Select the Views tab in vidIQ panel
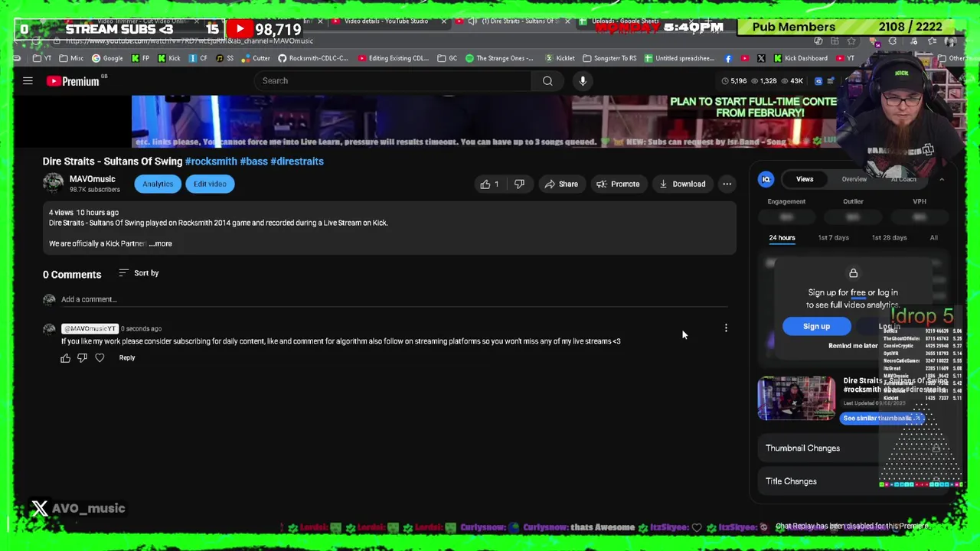This screenshot has width=980, height=551. (x=804, y=179)
